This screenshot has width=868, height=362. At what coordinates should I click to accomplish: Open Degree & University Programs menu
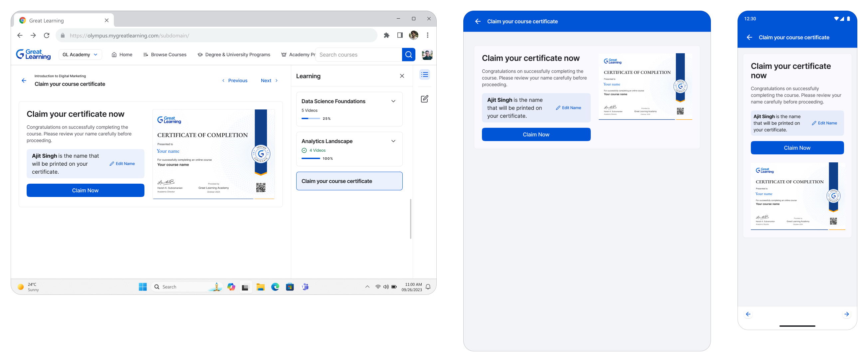[x=234, y=55]
